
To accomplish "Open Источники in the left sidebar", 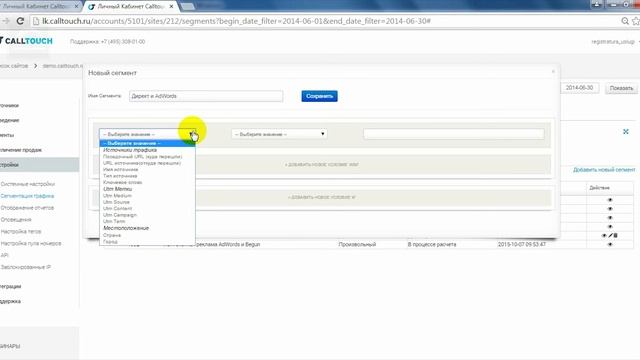I will [x=9, y=105].
